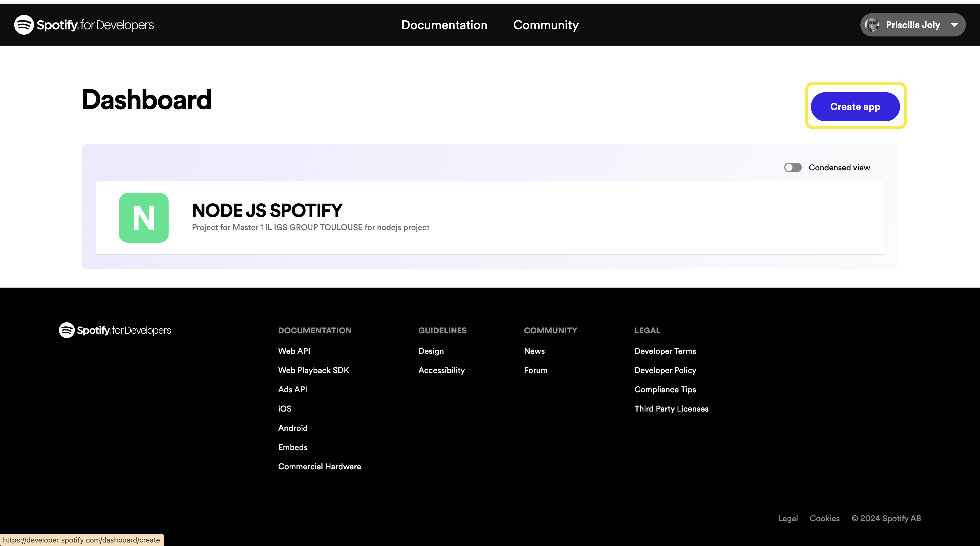Open the Community menu in header

[x=545, y=25]
